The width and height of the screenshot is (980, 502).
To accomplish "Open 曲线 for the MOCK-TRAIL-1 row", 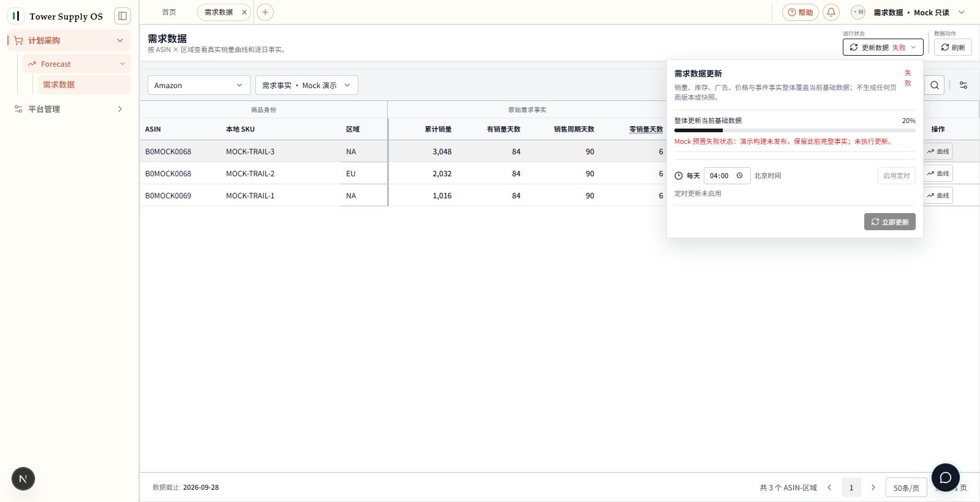I will click(x=938, y=195).
